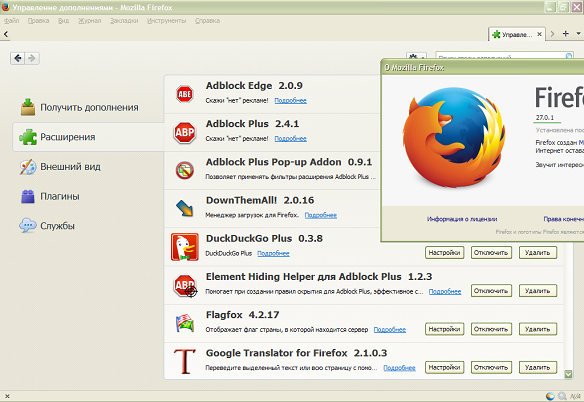
Task: Click the Google Translator red T icon
Action: click(185, 361)
